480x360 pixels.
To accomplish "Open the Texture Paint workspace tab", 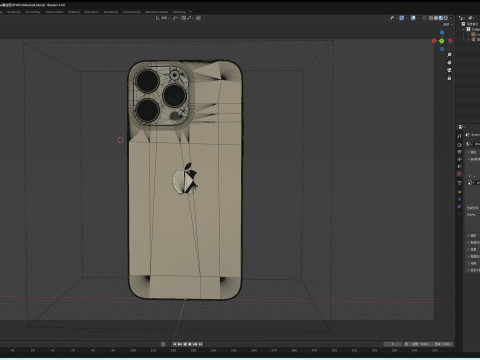I will click(54, 12).
